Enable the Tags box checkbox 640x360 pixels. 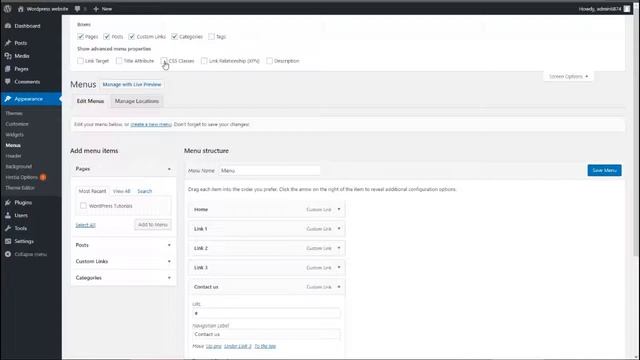tap(211, 37)
